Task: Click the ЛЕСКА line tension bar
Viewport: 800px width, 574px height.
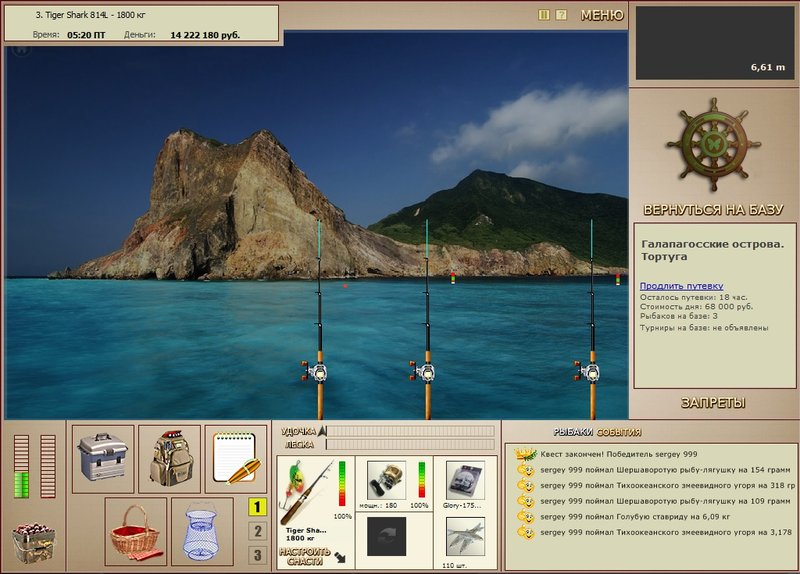Action: tap(410, 444)
